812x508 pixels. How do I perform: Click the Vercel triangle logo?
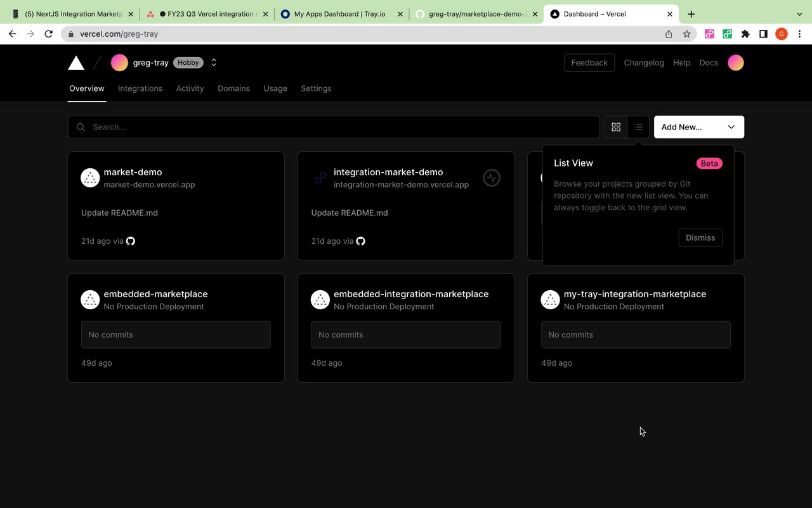[76, 63]
